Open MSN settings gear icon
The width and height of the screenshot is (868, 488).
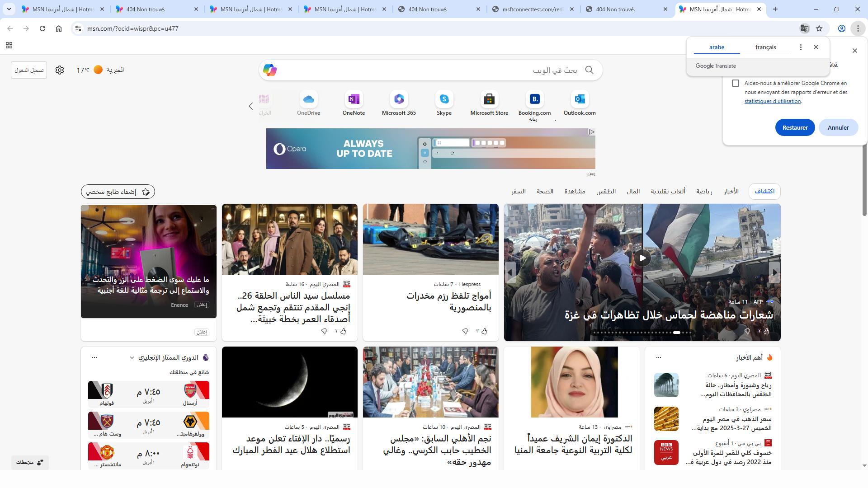click(x=60, y=70)
